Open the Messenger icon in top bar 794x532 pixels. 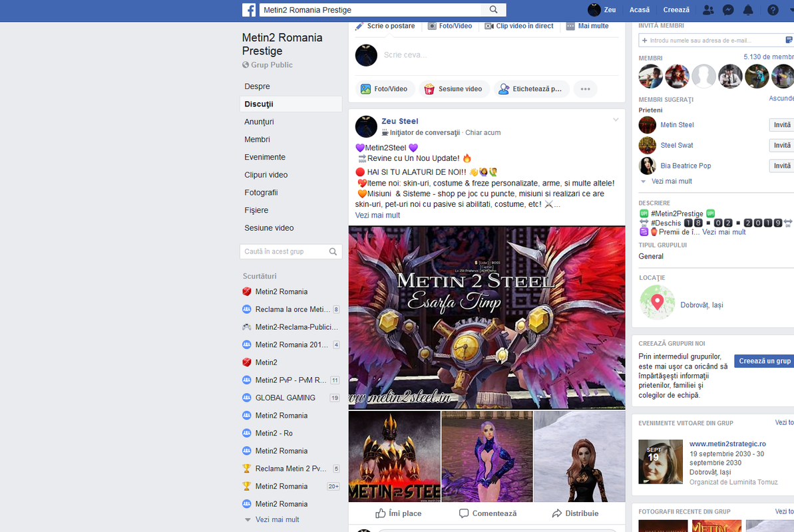coord(728,9)
